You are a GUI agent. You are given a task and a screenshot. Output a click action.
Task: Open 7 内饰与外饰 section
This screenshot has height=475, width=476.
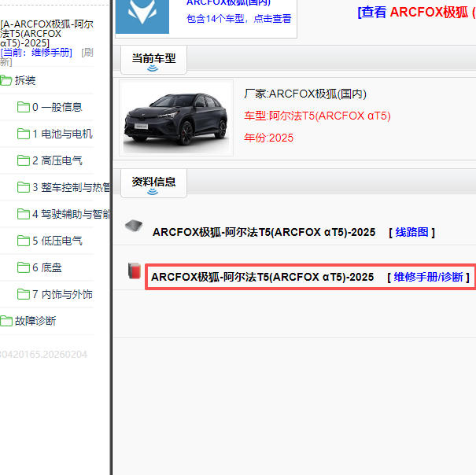(x=62, y=294)
